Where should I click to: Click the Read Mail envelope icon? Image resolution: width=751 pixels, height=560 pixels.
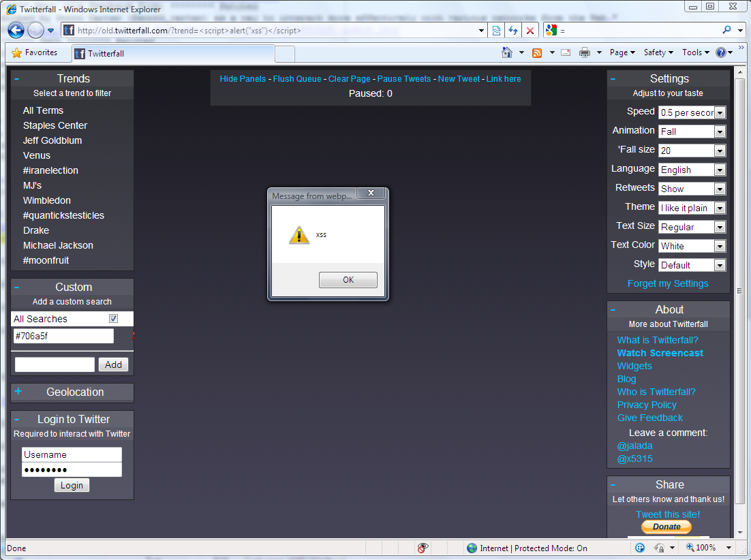pyautogui.click(x=566, y=52)
